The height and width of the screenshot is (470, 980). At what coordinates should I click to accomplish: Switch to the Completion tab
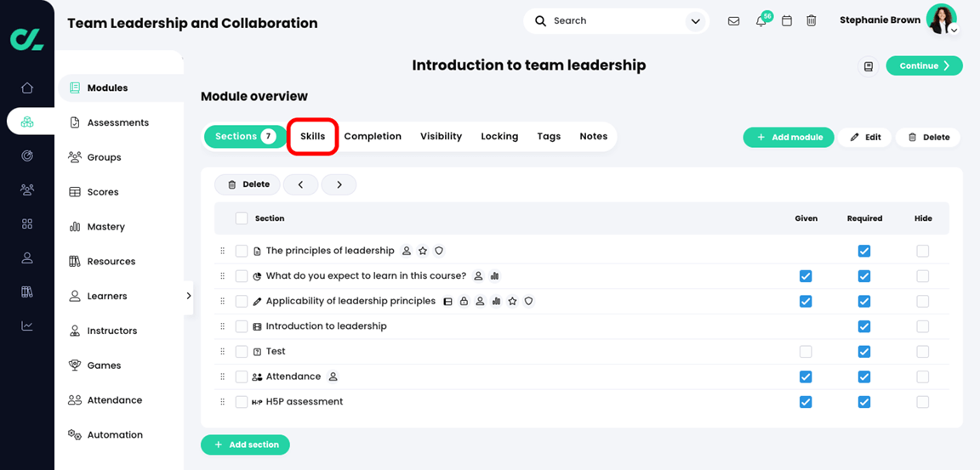373,136
